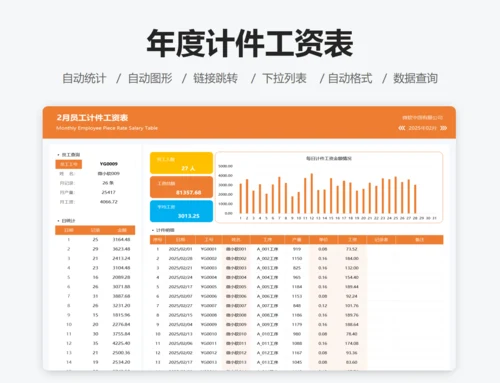The height and width of the screenshot is (383, 500).
Task: Click the 数据查询 feature label
Action: 415,79
